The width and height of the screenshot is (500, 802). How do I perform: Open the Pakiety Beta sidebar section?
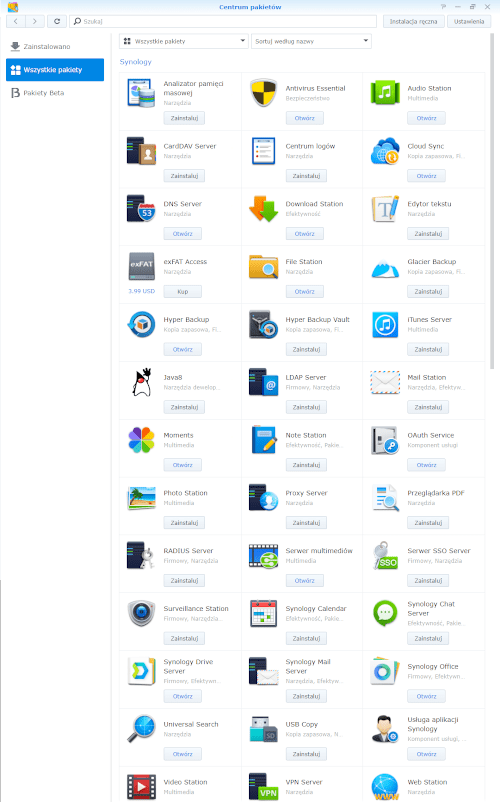pyautogui.click(x=55, y=93)
